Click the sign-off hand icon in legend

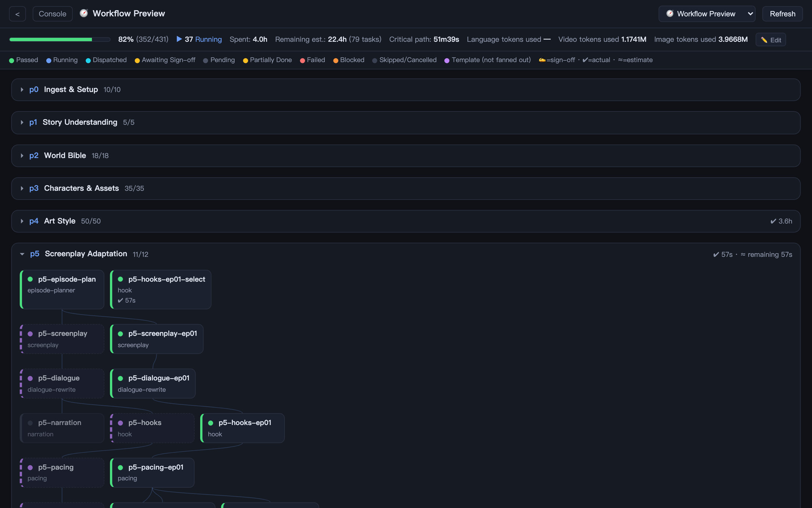coord(542,60)
